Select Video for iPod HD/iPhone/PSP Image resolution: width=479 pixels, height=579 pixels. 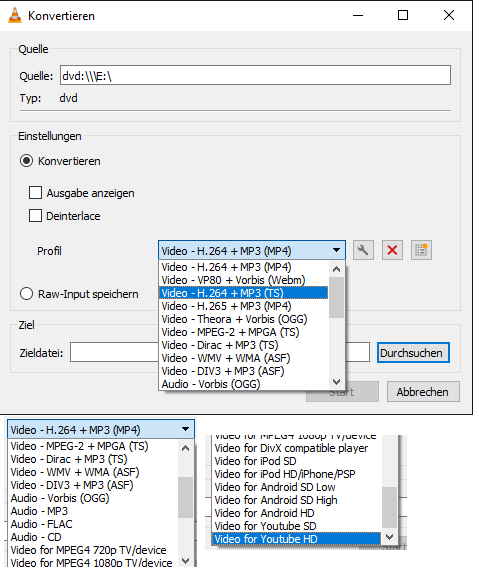pos(297,474)
